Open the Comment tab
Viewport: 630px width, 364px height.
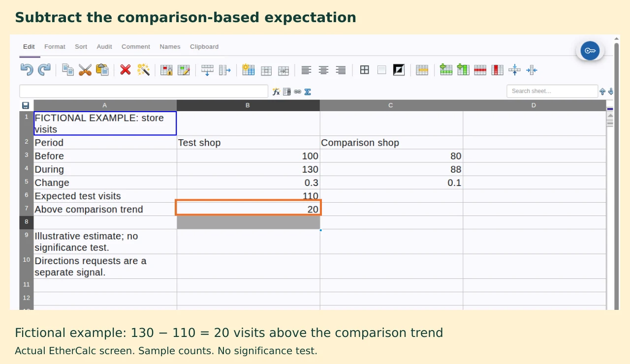point(136,47)
